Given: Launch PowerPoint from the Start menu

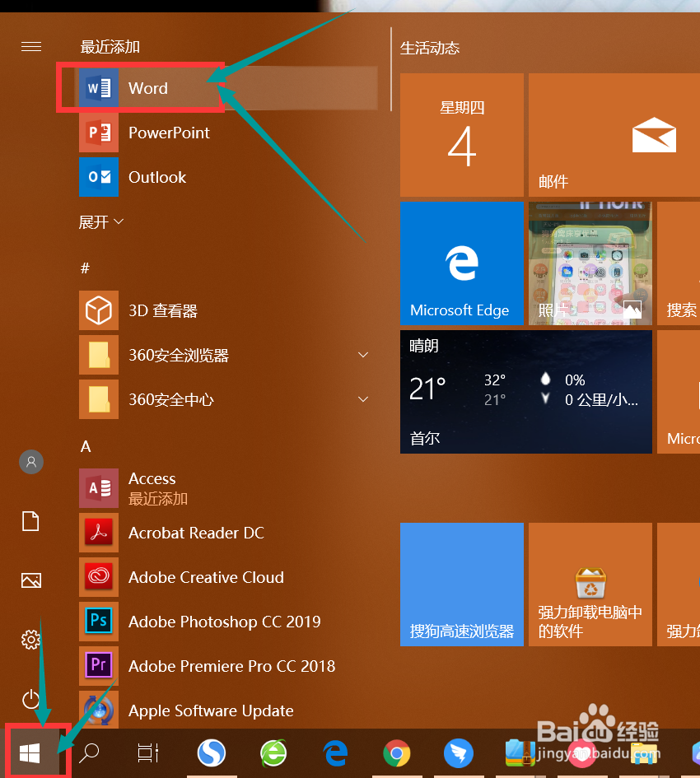Looking at the screenshot, I should point(169,133).
